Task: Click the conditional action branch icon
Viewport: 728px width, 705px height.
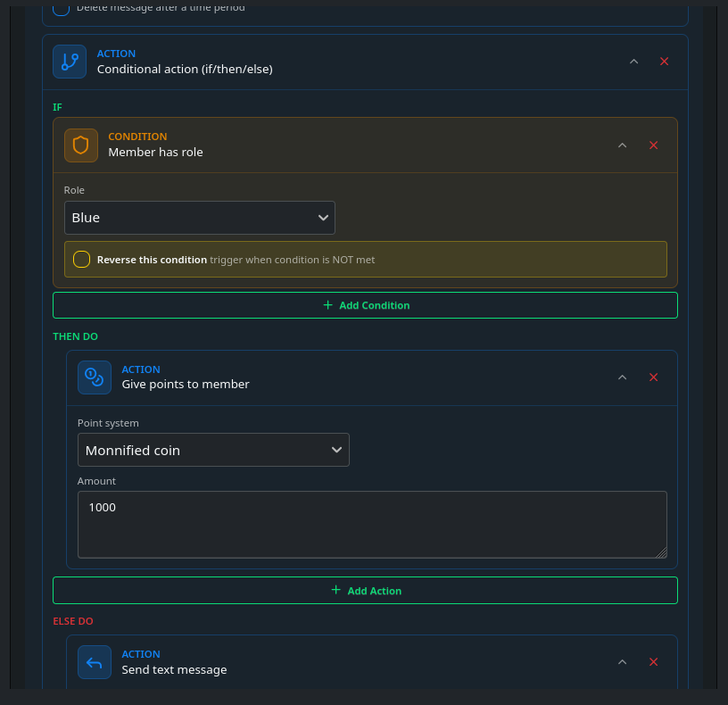Action: 70,62
